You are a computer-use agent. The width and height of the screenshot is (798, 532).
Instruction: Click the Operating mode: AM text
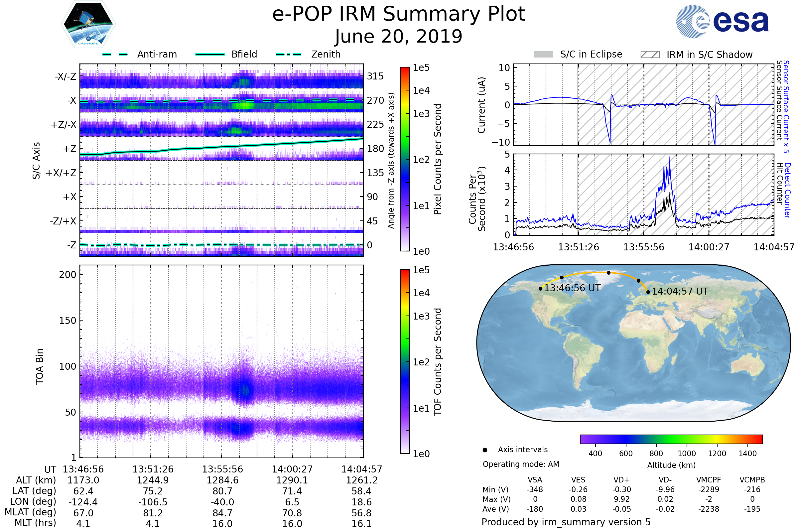click(520, 464)
